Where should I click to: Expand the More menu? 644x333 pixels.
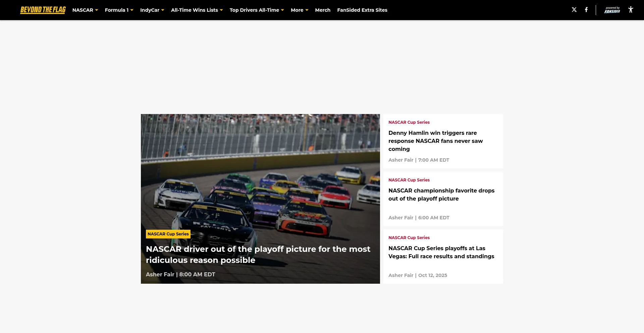coord(299,10)
